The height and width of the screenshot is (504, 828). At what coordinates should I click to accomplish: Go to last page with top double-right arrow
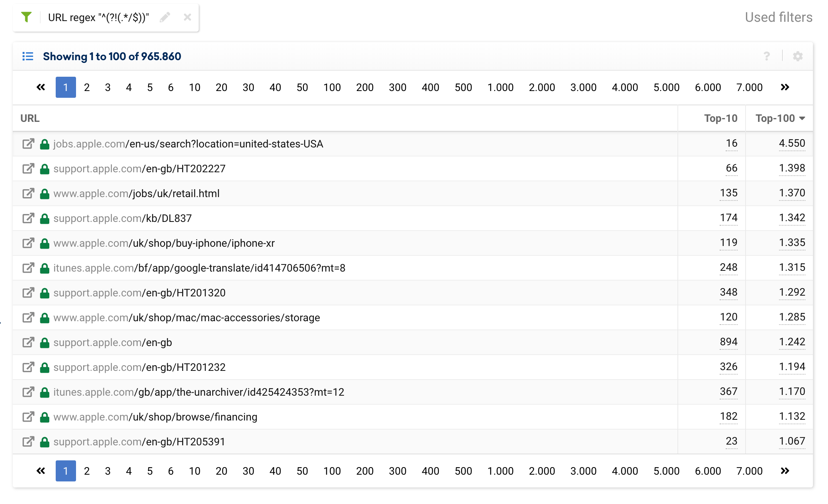coord(785,87)
